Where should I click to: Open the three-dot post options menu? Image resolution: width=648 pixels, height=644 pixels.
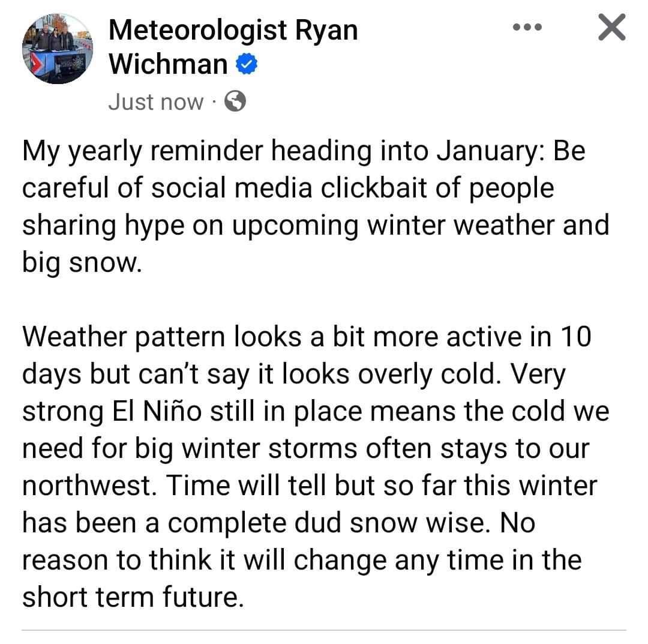(527, 27)
